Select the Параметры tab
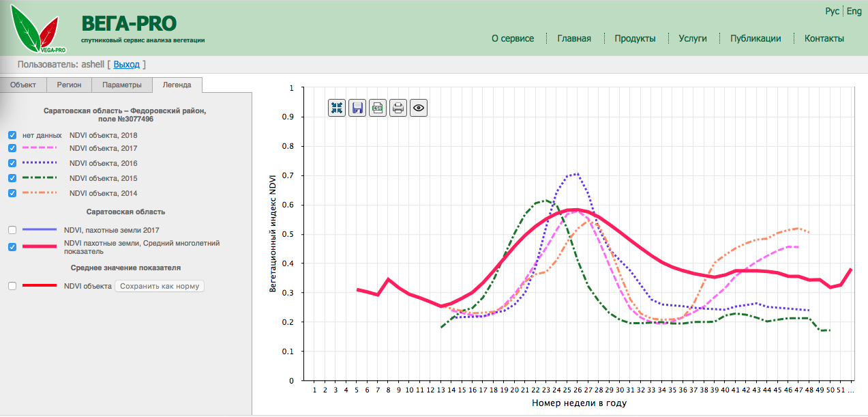 [122, 85]
